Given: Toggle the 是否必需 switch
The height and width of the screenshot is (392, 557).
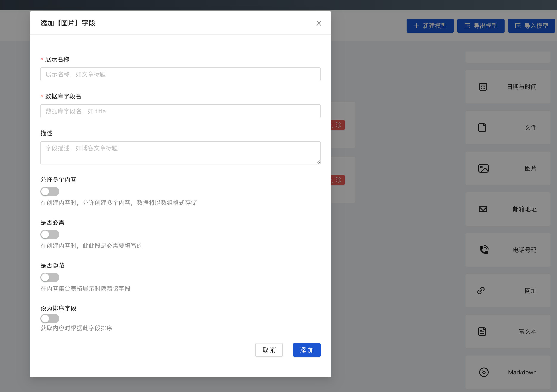Looking at the screenshot, I should pos(50,234).
